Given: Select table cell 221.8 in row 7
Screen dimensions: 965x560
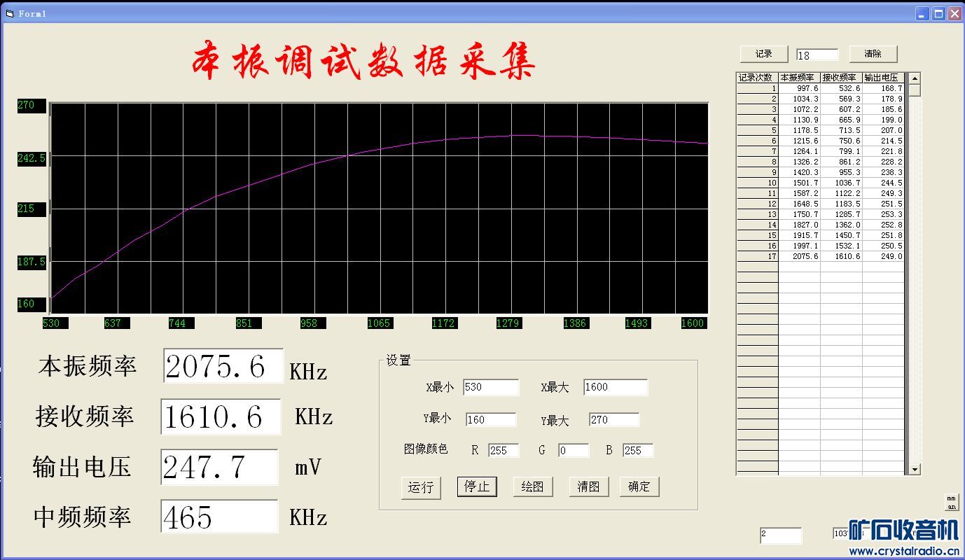Looking at the screenshot, I should (x=883, y=152).
